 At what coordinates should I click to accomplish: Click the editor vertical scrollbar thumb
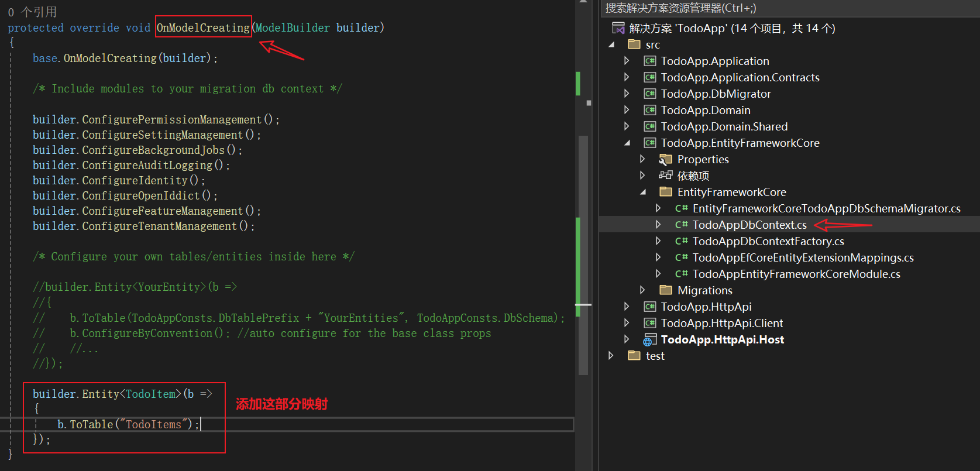[583, 255]
